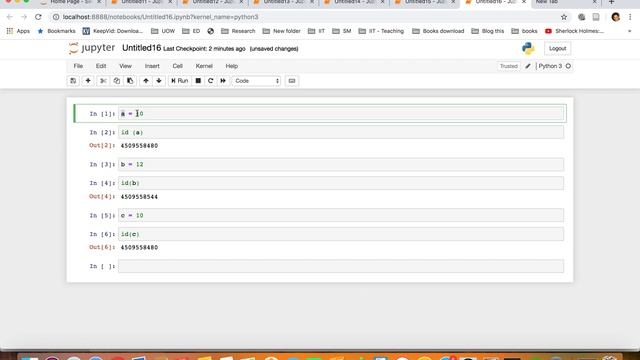
Task: Go forward with the browser forward arrow
Action: click(x=24, y=17)
